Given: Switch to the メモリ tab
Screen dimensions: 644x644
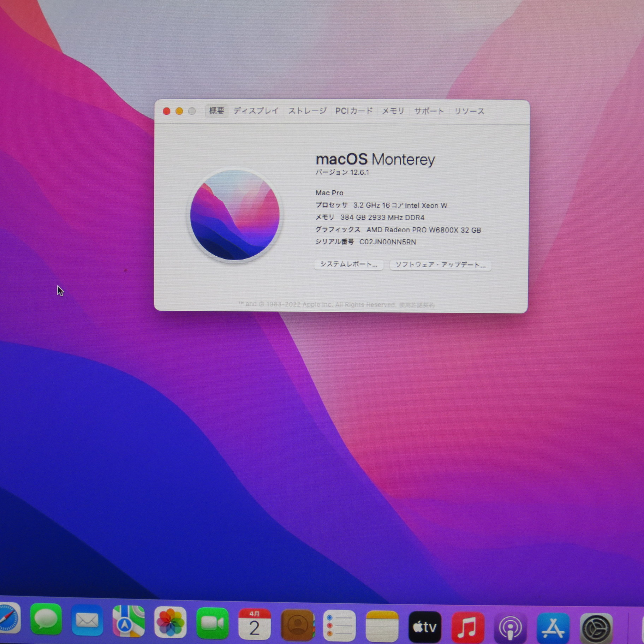Looking at the screenshot, I should click(393, 111).
